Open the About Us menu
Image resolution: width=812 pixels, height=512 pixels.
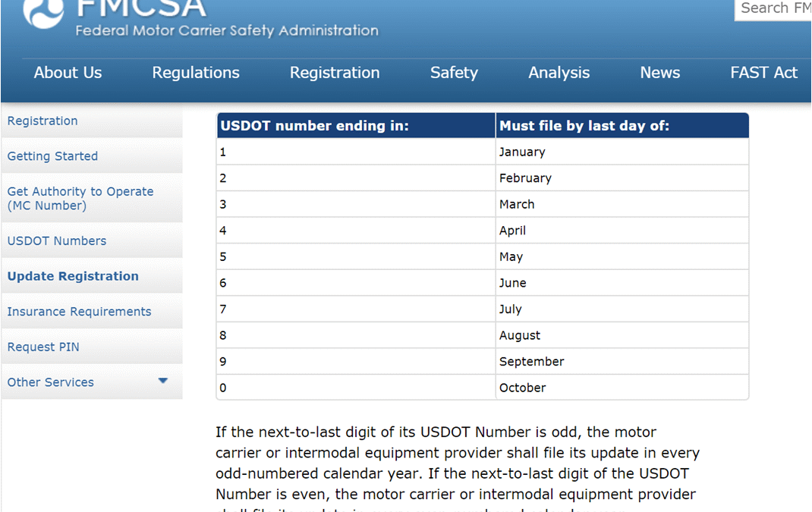click(68, 72)
